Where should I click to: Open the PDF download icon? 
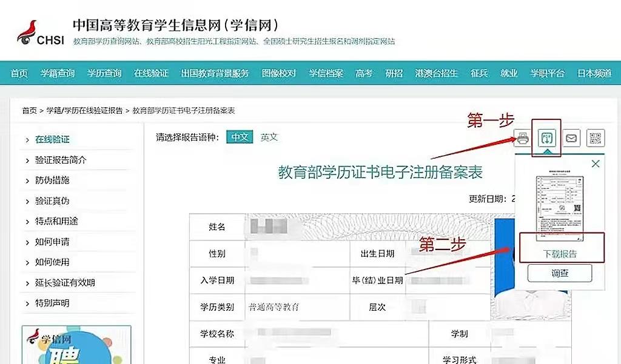[x=547, y=138]
